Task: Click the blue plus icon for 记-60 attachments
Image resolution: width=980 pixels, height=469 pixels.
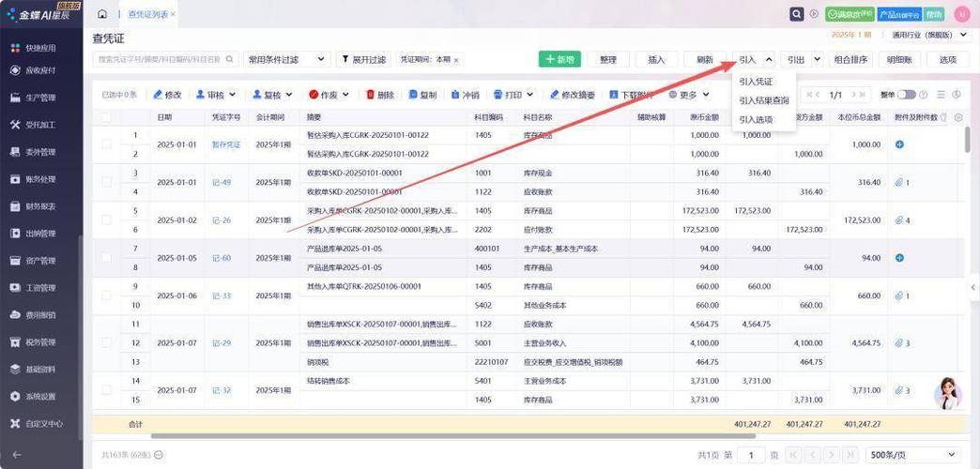Action: click(x=899, y=258)
